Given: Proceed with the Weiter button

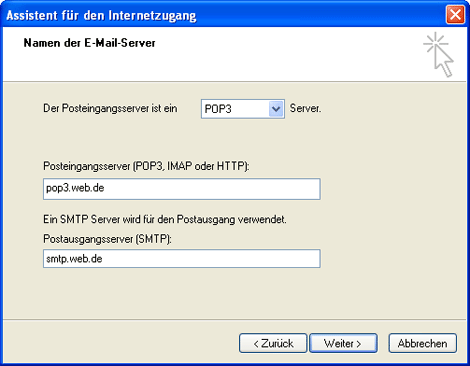Looking at the screenshot, I should coord(343,343).
